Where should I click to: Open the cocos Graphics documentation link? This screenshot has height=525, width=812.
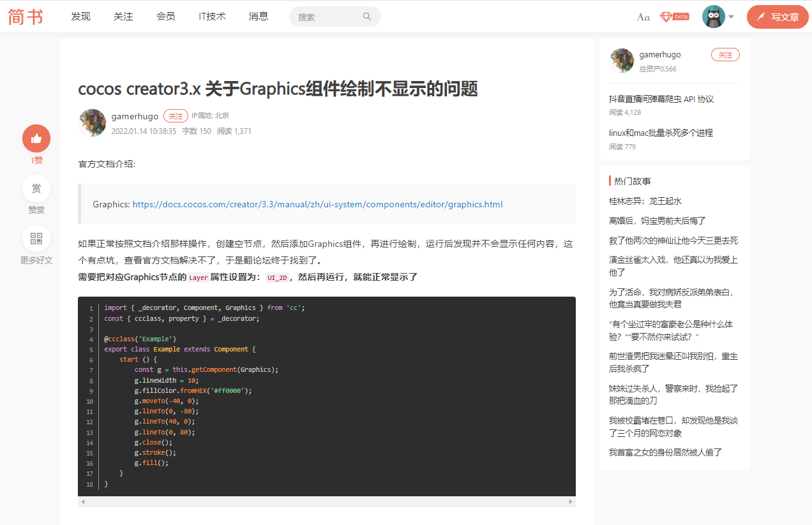click(x=316, y=205)
